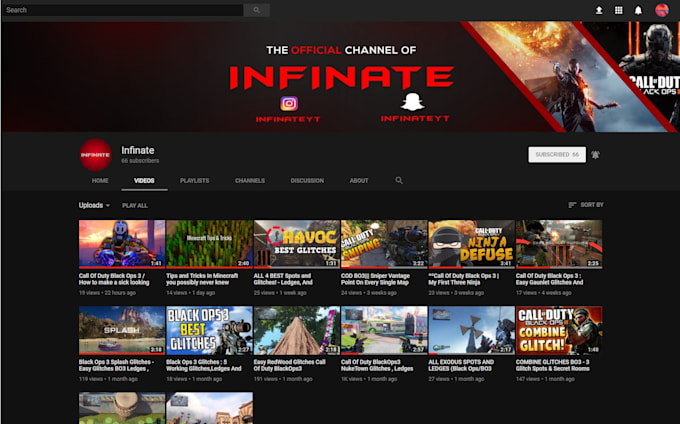Click title 'Tips and Tricks In Minecraft'
The width and height of the screenshot is (680, 424).
[x=202, y=279]
